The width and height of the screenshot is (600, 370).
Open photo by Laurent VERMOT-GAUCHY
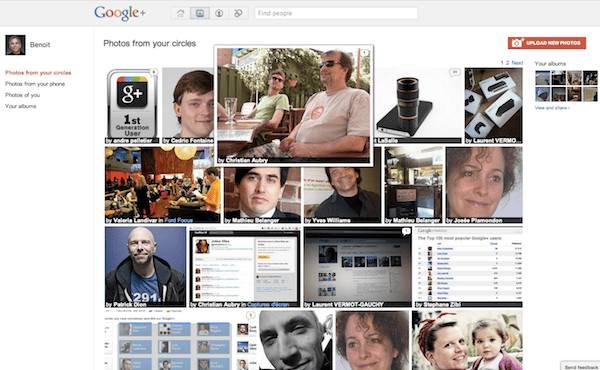coord(358,267)
